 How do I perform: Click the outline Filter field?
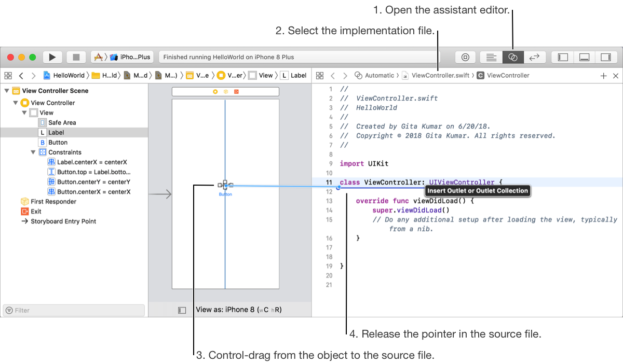click(x=74, y=310)
